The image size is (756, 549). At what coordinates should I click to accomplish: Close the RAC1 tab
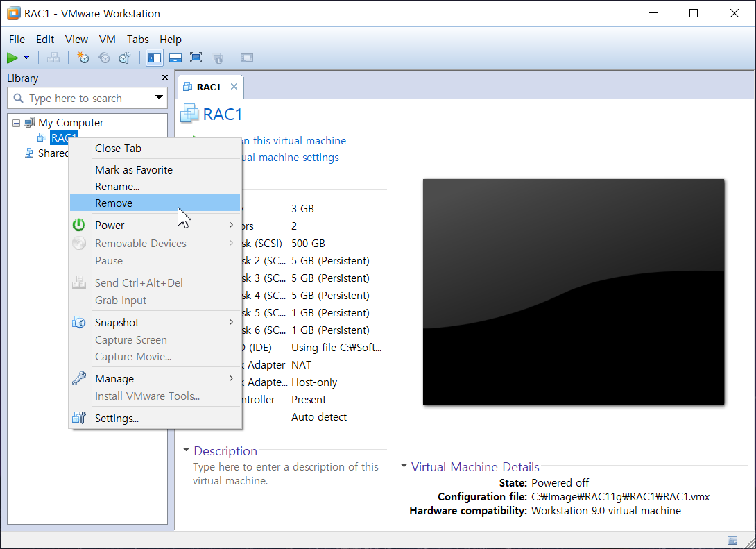click(234, 86)
